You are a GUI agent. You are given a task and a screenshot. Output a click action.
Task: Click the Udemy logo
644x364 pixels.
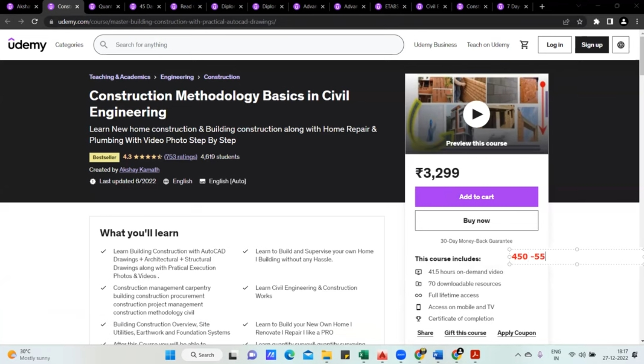point(27,45)
